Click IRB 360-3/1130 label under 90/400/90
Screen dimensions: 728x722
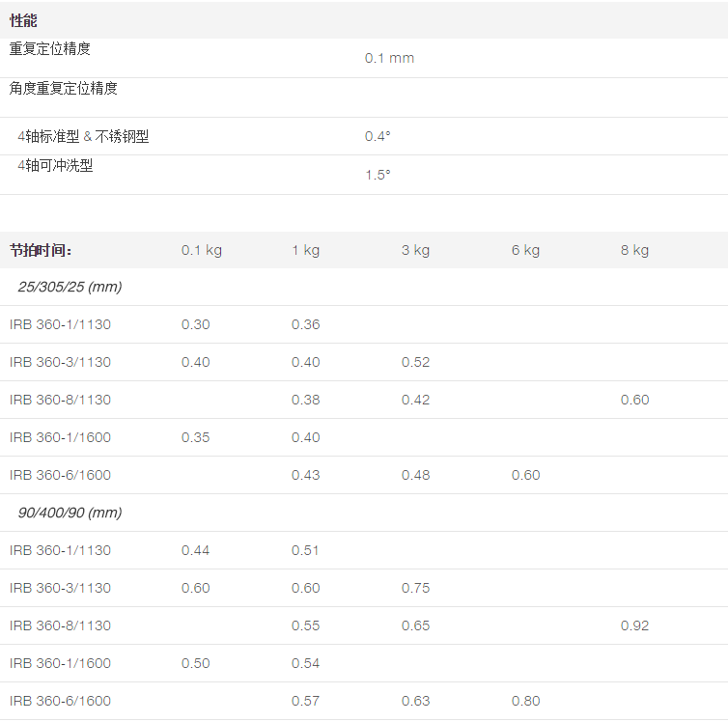61,588
